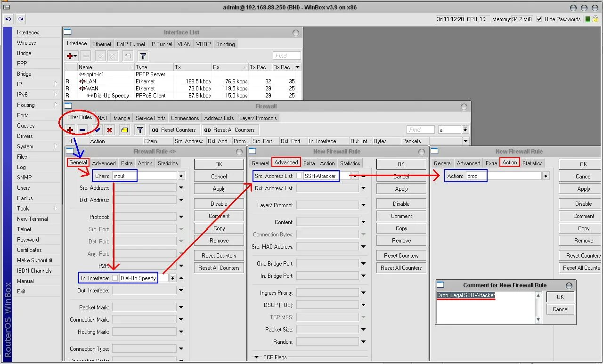Click Reset Counters in Firewall toolbar
603x364 pixels.
point(174,130)
